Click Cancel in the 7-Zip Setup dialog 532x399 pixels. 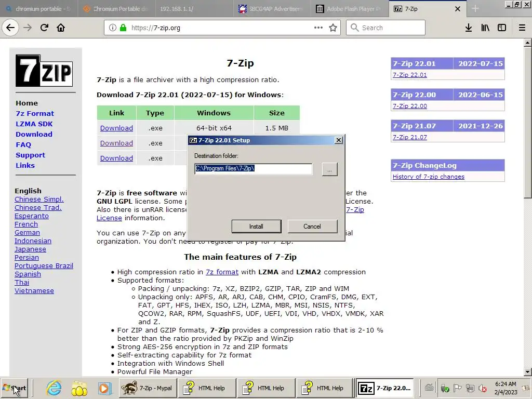tap(312, 227)
